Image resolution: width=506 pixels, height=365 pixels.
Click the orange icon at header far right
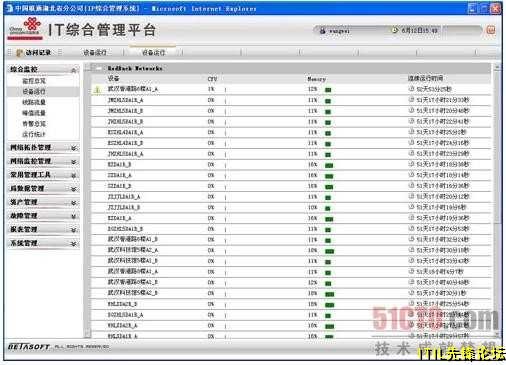pyautogui.click(x=491, y=30)
